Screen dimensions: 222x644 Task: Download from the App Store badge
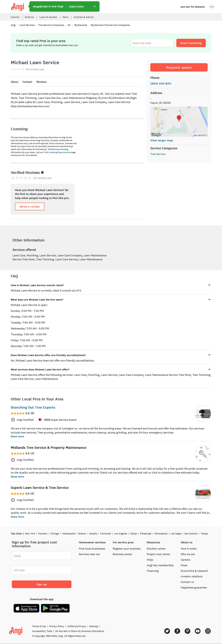pyautogui.click(x=26, y=608)
